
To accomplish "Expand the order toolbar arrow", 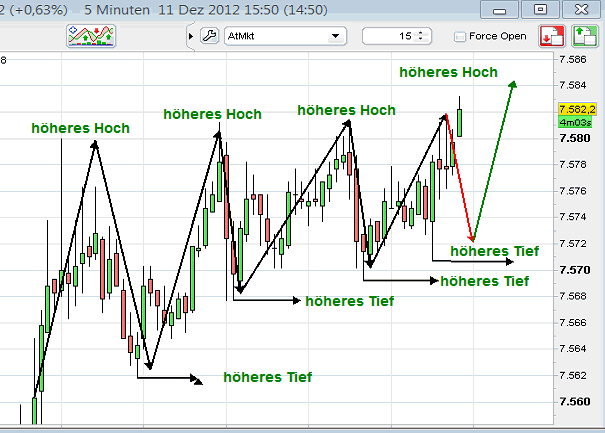I will click(191, 36).
